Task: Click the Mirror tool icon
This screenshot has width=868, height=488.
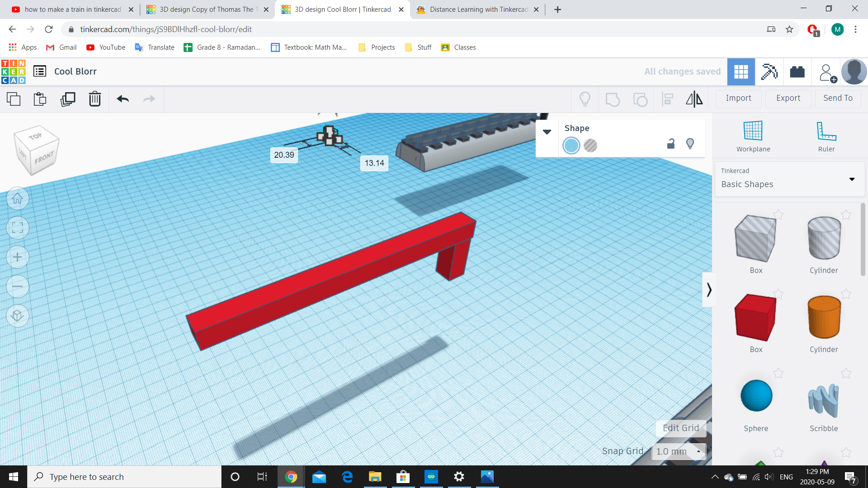Action: pos(694,99)
